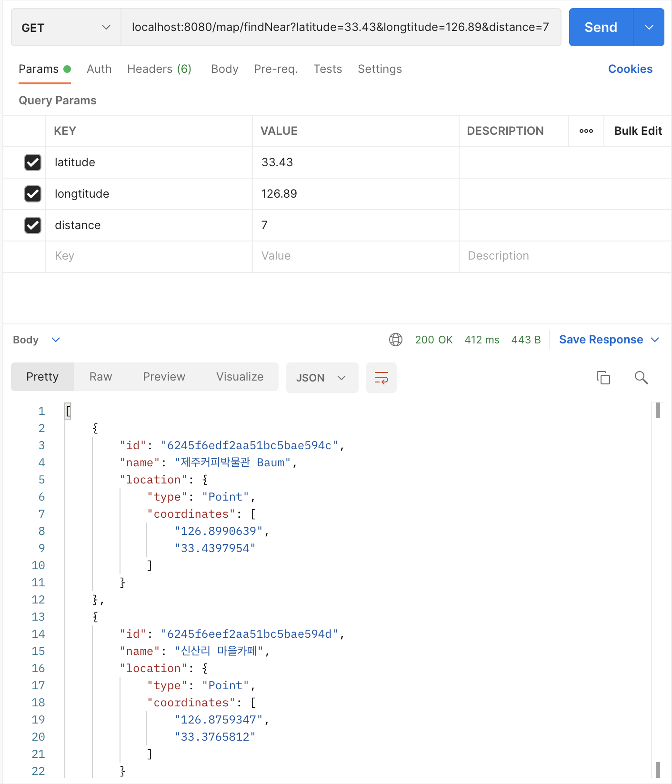672x784 pixels.
Task: Click the empty Description input cell
Action: pyautogui.click(x=565, y=256)
